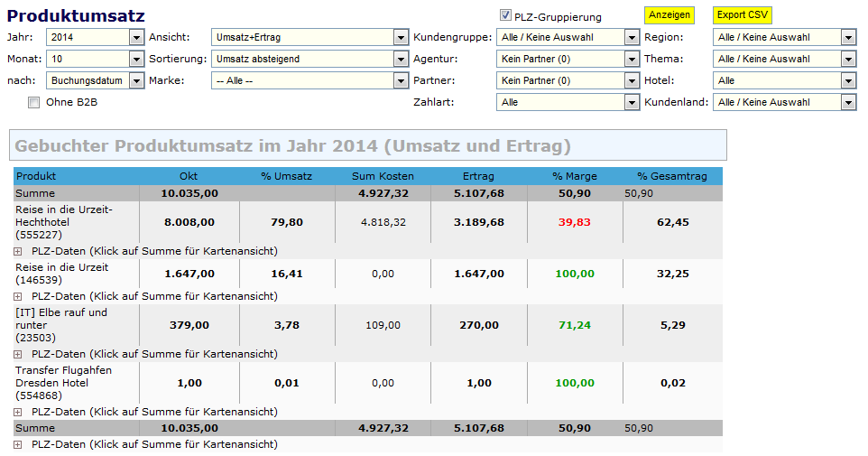
Task: Expand PLZ-Daten below the bottom Summe row
Action: pyautogui.click(x=18, y=444)
